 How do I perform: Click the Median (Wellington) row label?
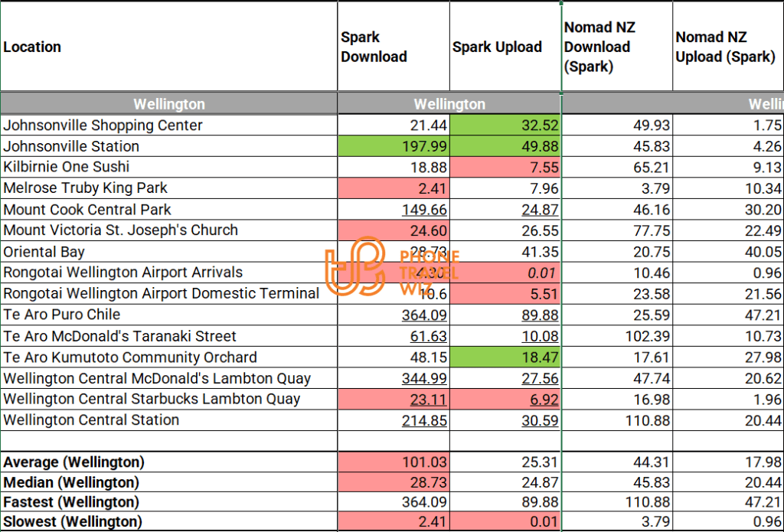click(x=71, y=482)
